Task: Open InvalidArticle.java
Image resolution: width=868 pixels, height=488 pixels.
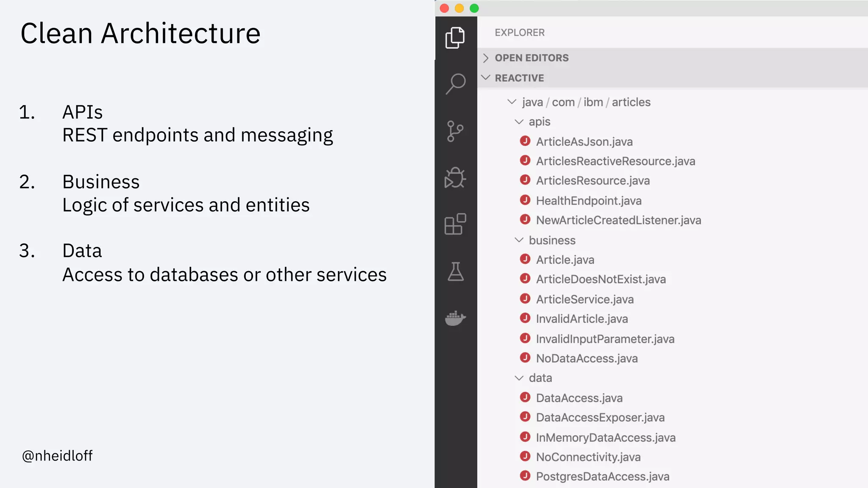Action: pos(582,319)
